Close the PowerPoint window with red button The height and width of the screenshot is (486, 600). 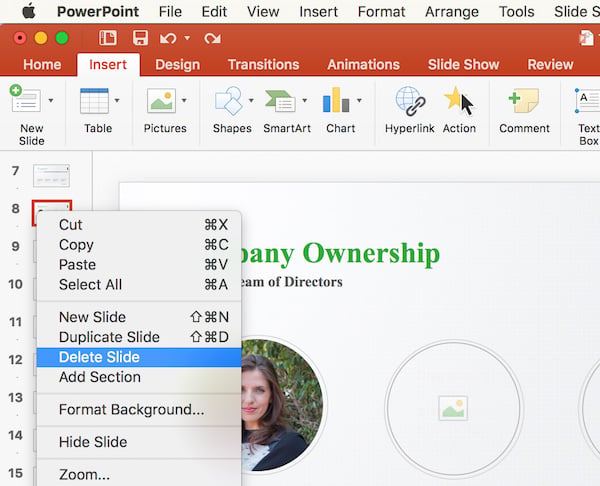(x=20, y=38)
